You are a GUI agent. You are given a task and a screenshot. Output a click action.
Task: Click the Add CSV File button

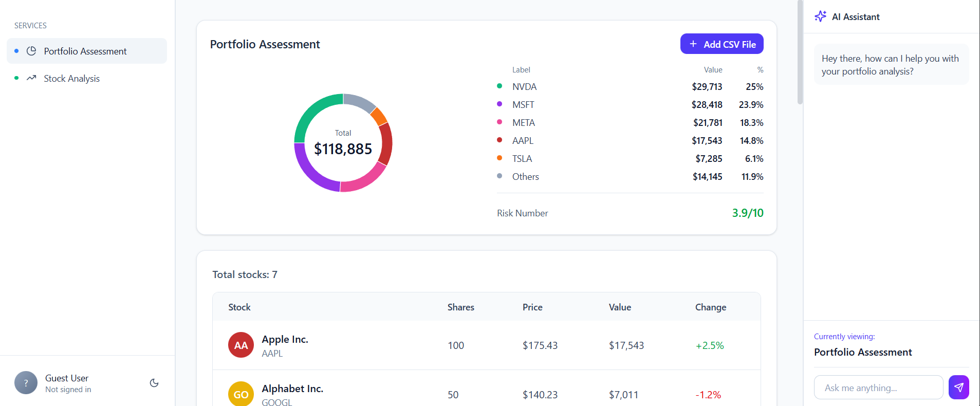[x=722, y=44]
